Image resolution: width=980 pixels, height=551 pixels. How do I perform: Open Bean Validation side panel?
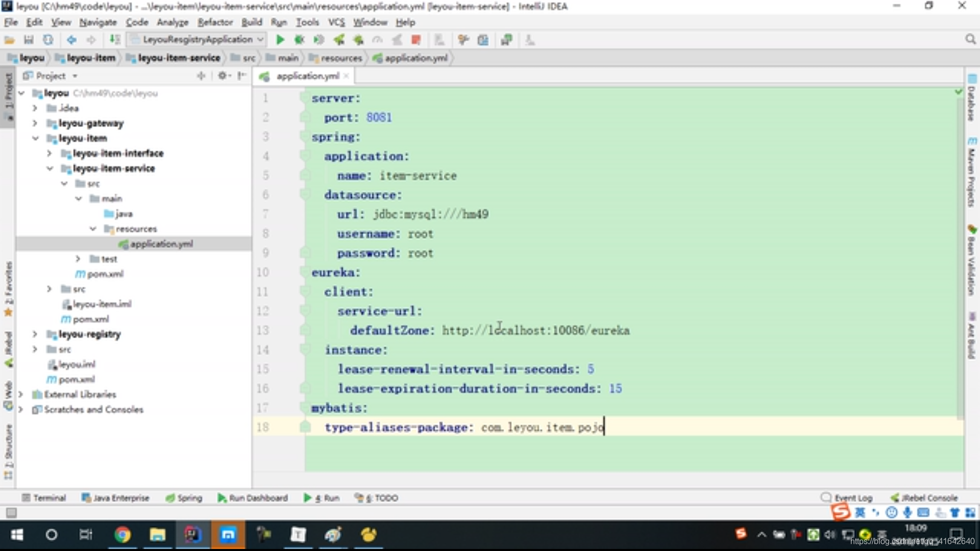[x=972, y=260]
